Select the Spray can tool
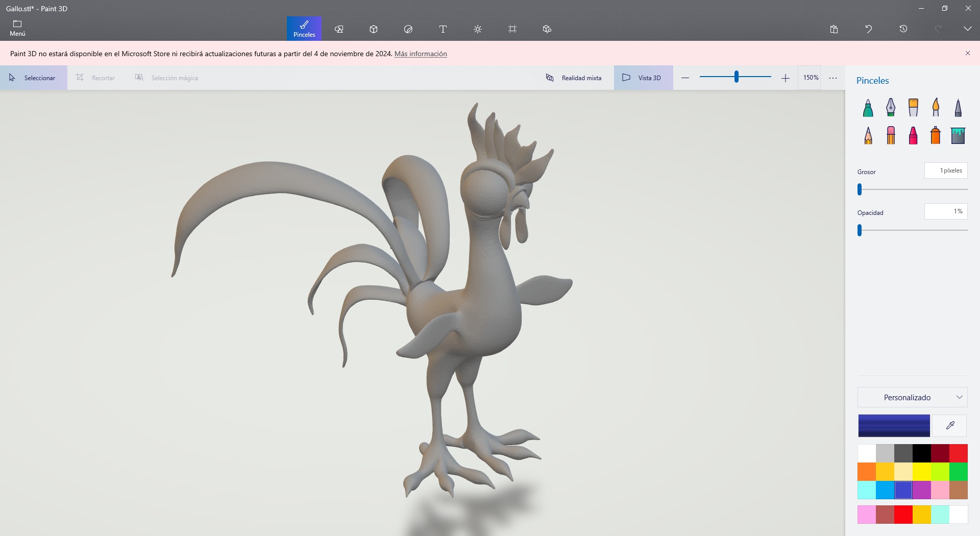 tap(936, 136)
